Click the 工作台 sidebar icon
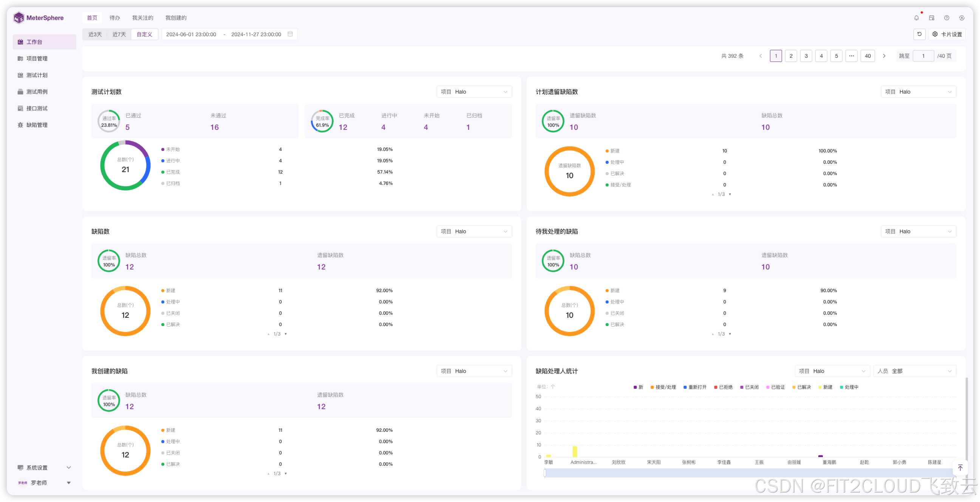Screen dimensions: 980x502 pos(20,42)
